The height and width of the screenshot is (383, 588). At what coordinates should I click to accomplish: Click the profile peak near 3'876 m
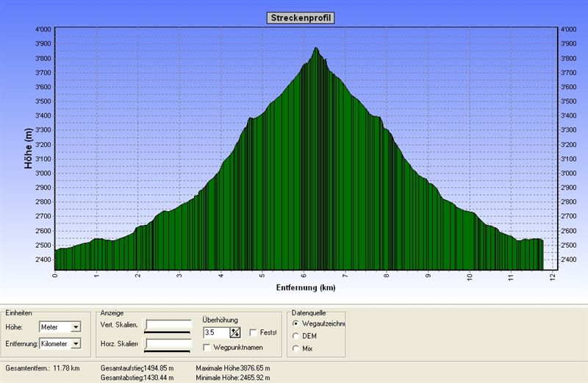[x=316, y=49]
